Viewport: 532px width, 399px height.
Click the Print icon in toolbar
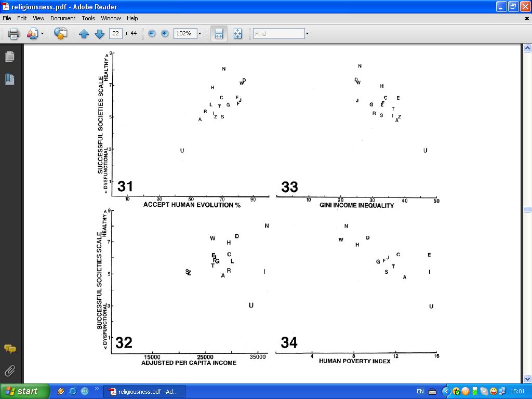coord(14,34)
